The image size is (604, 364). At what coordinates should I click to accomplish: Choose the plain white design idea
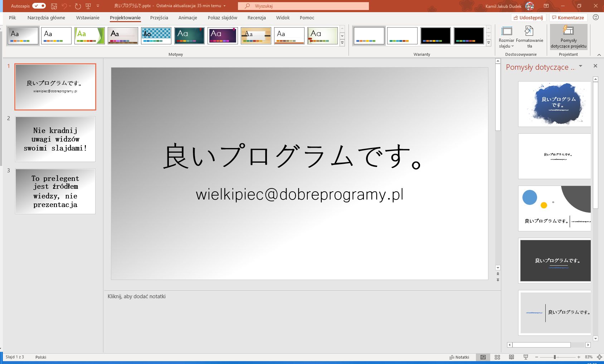pyautogui.click(x=554, y=156)
